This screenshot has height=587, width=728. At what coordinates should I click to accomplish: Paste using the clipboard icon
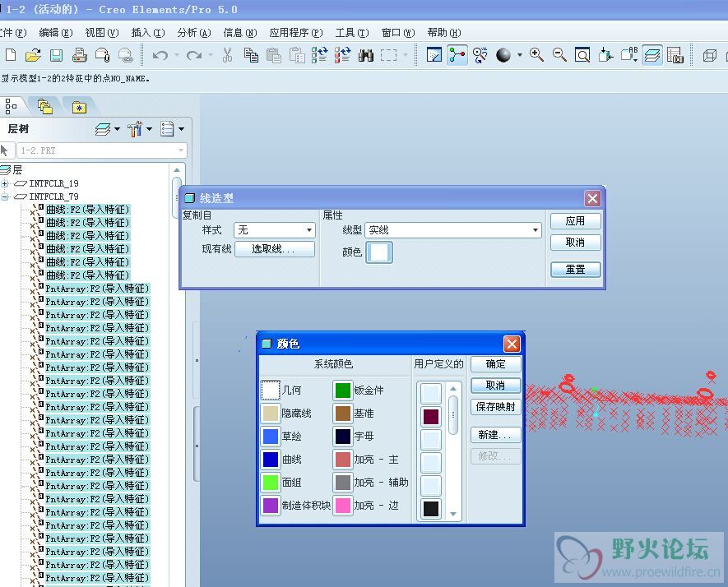click(x=274, y=55)
